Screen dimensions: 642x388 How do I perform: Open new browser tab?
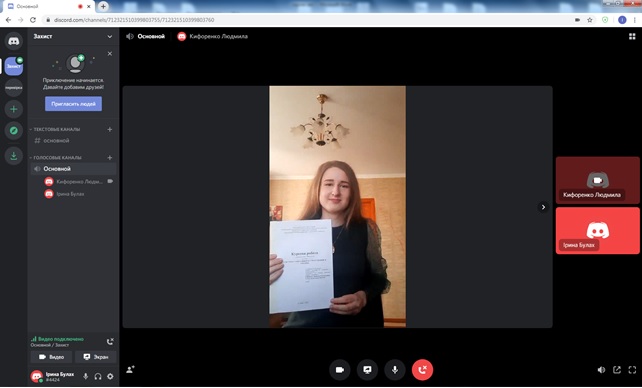tap(103, 6)
